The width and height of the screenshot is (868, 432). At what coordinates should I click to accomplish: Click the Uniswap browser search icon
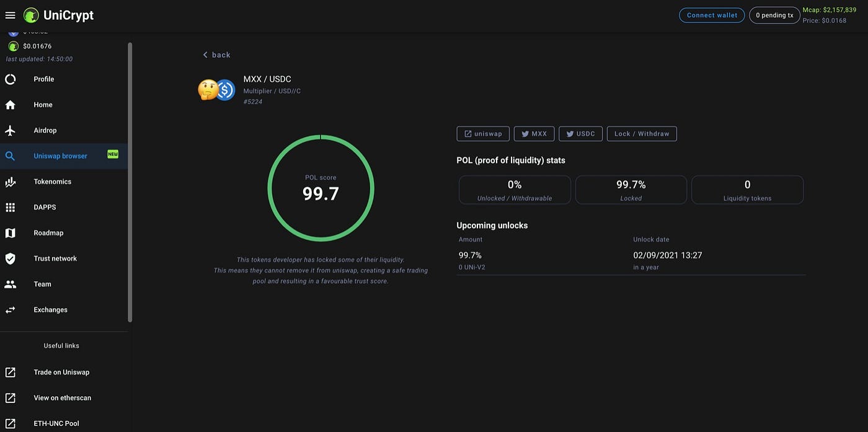pyautogui.click(x=10, y=156)
